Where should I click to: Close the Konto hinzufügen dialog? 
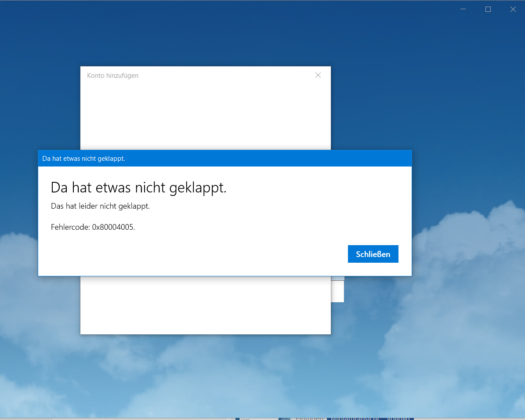318,76
